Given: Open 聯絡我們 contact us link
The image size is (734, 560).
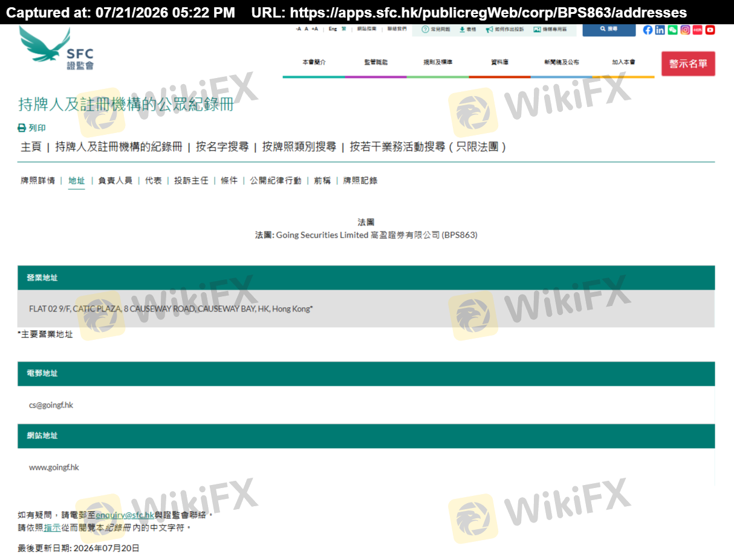Looking at the screenshot, I should [397, 29].
